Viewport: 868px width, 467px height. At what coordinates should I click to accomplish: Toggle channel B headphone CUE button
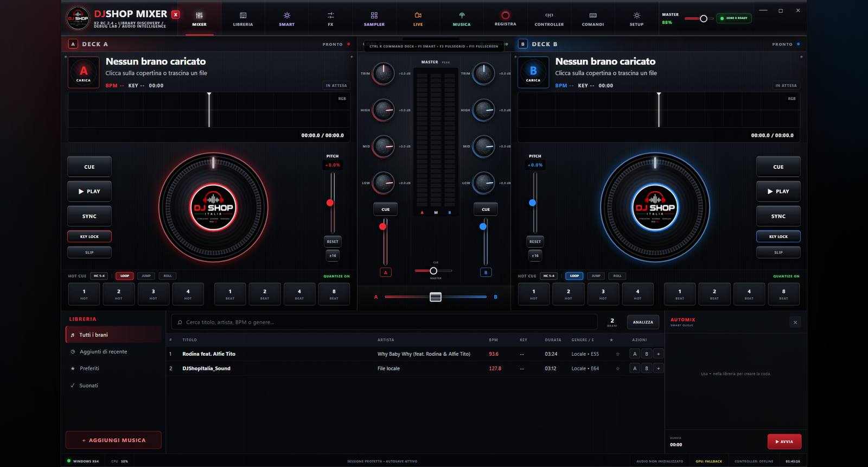[x=486, y=209]
